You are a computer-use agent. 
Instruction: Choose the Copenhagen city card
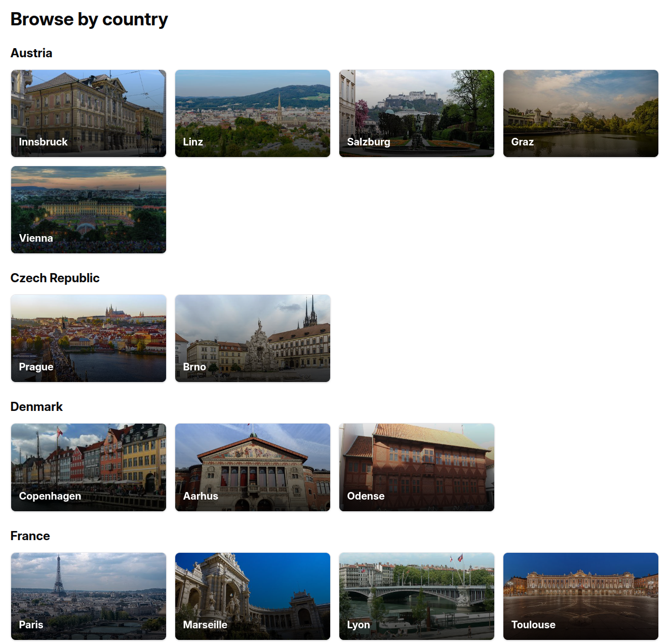pyautogui.click(x=89, y=467)
